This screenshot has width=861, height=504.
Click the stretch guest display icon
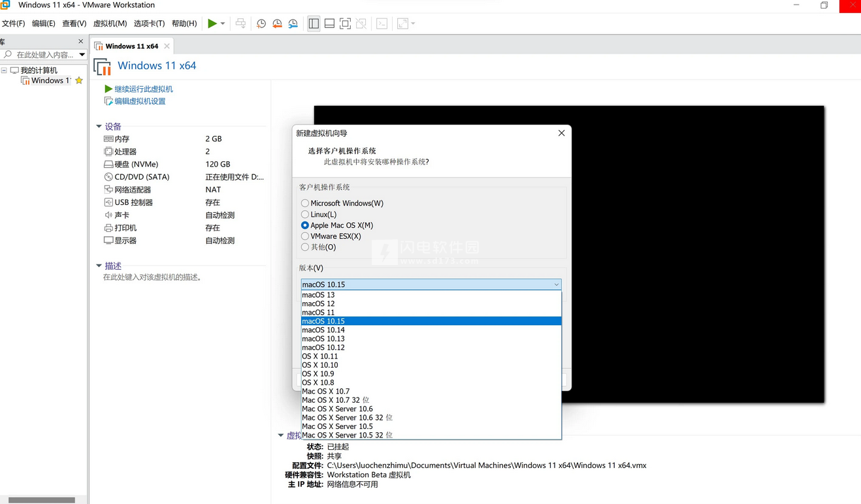[x=402, y=24]
